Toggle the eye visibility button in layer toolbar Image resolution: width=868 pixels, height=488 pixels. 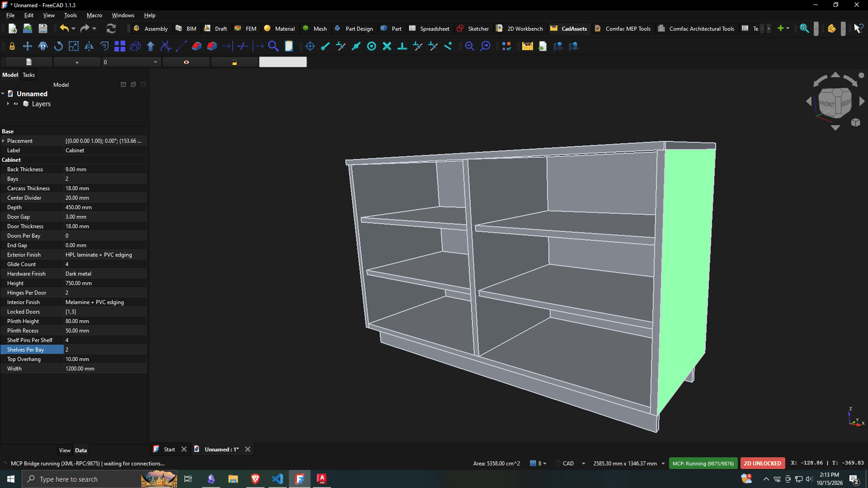coord(186,62)
